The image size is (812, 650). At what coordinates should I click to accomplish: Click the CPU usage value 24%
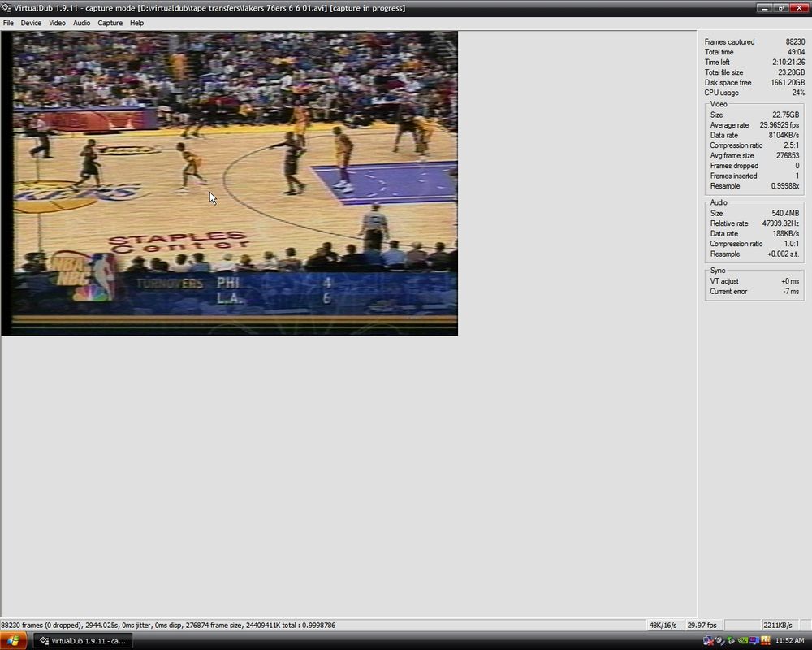pos(798,93)
